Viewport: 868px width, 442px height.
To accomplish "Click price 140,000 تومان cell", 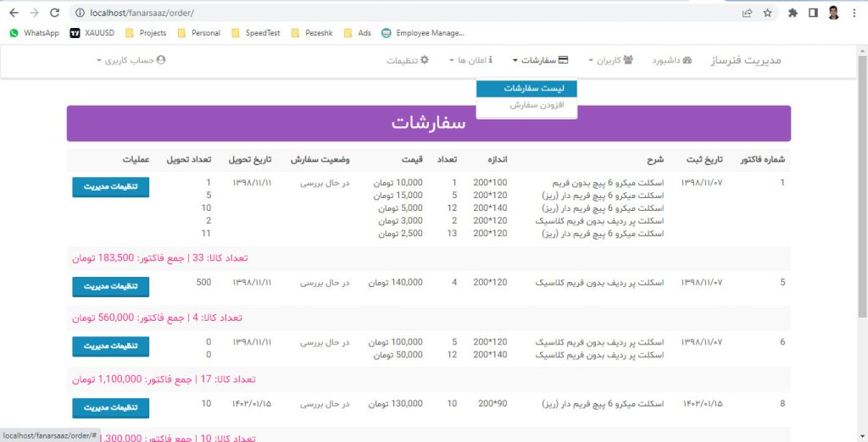I will click(x=396, y=283).
